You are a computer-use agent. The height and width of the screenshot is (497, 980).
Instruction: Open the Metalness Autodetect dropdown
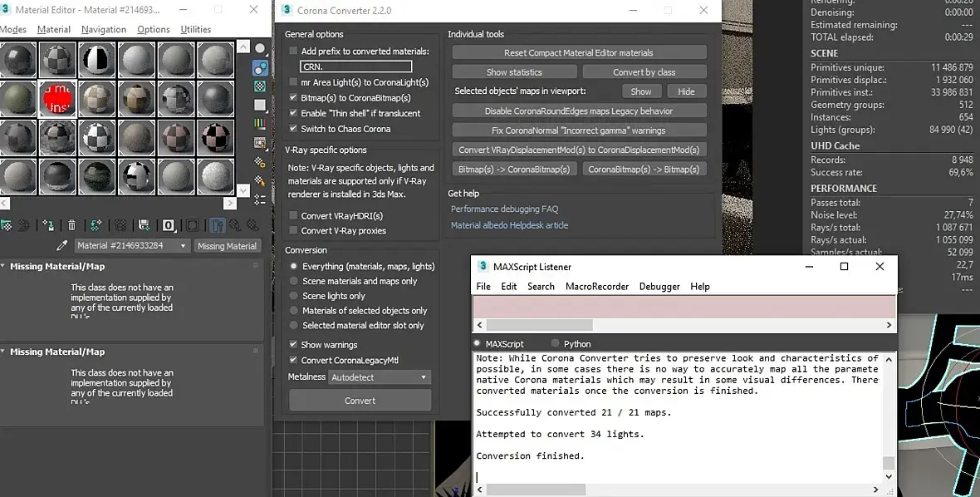(x=380, y=377)
